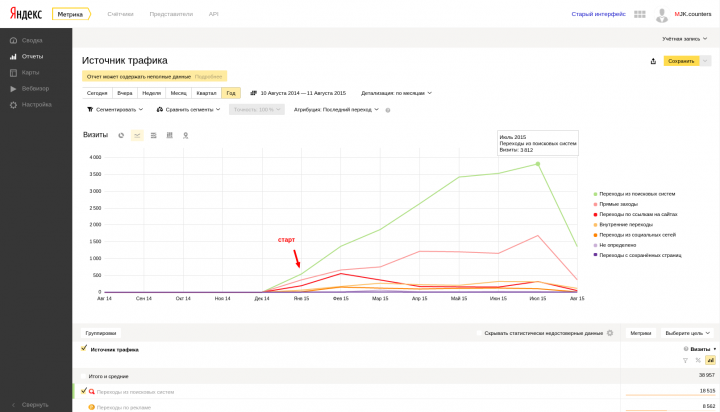Image resolution: width=720 pixels, height=412 pixels.
Task: Click the Яндекс logo
Action: click(x=26, y=14)
